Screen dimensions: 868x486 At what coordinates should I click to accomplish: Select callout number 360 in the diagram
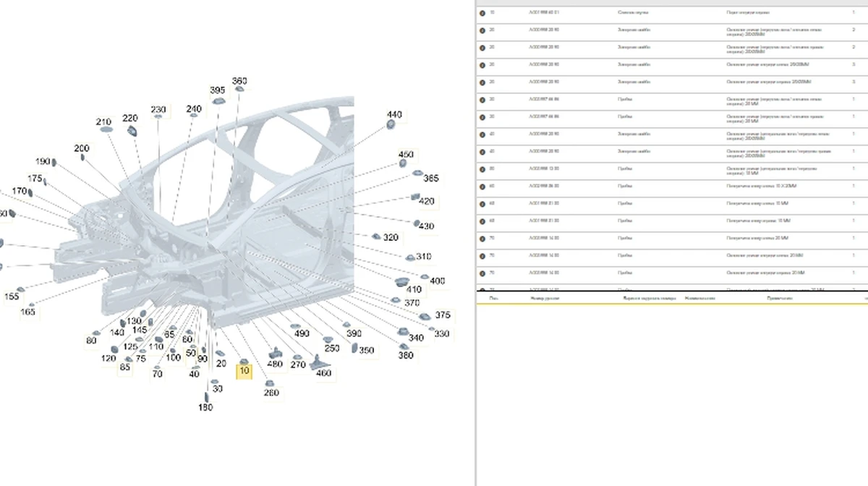click(239, 81)
